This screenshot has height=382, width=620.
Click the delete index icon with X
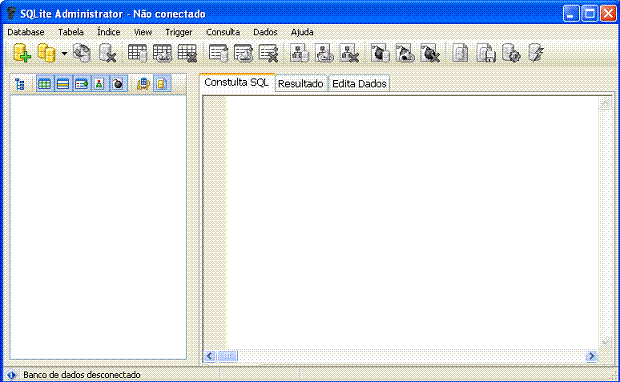[268, 53]
